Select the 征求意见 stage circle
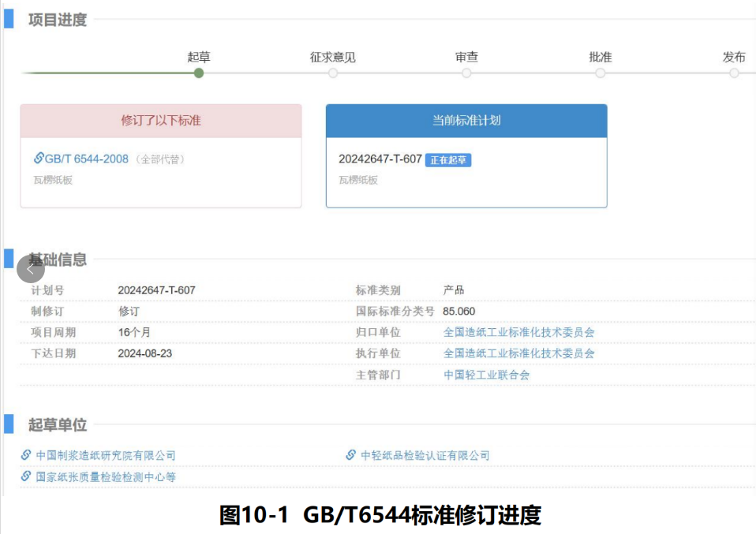This screenshot has height=534, width=756. [331, 72]
